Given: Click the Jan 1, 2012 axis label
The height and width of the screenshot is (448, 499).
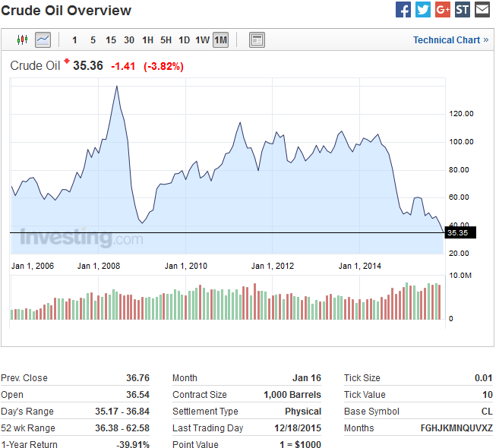Looking at the screenshot, I should click(273, 266).
